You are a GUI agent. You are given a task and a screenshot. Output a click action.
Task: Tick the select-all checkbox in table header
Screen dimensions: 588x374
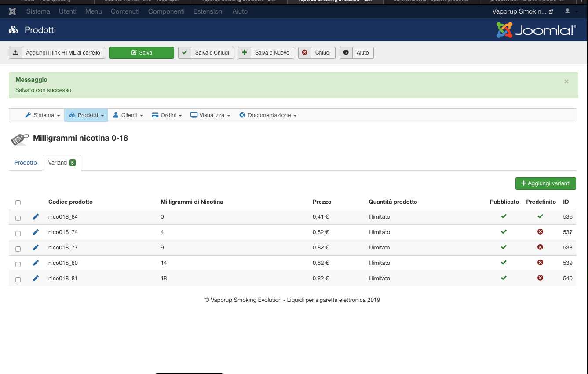(x=18, y=203)
